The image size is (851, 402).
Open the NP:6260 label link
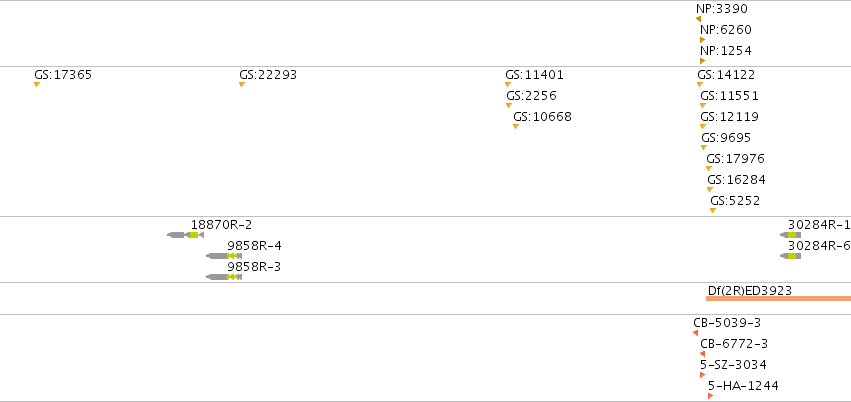pyautogui.click(x=726, y=30)
